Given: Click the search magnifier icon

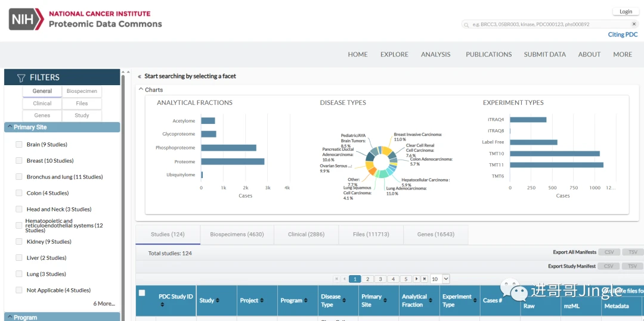Looking at the screenshot, I should tap(466, 24).
